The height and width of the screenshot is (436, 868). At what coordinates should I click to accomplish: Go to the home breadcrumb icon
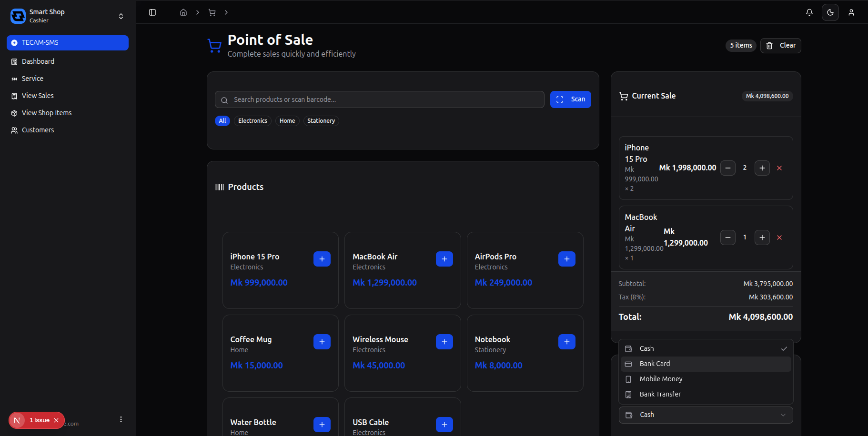tap(183, 12)
